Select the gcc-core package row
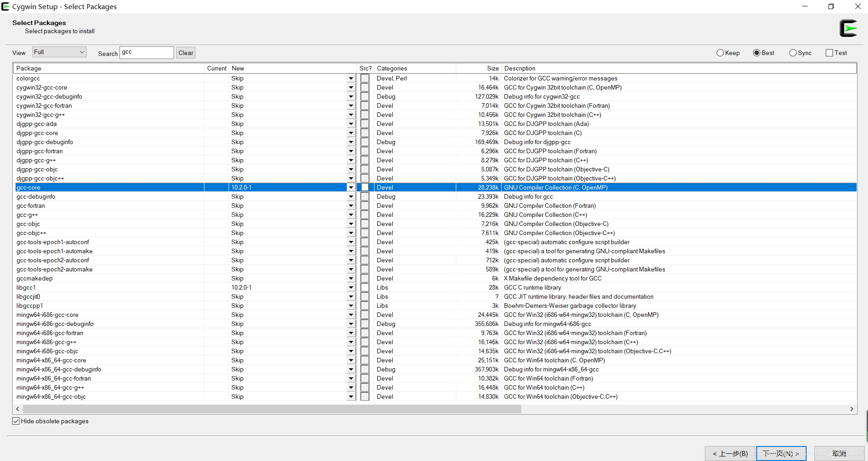The height and width of the screenshot is (461, 868). (x=435, y=187)
